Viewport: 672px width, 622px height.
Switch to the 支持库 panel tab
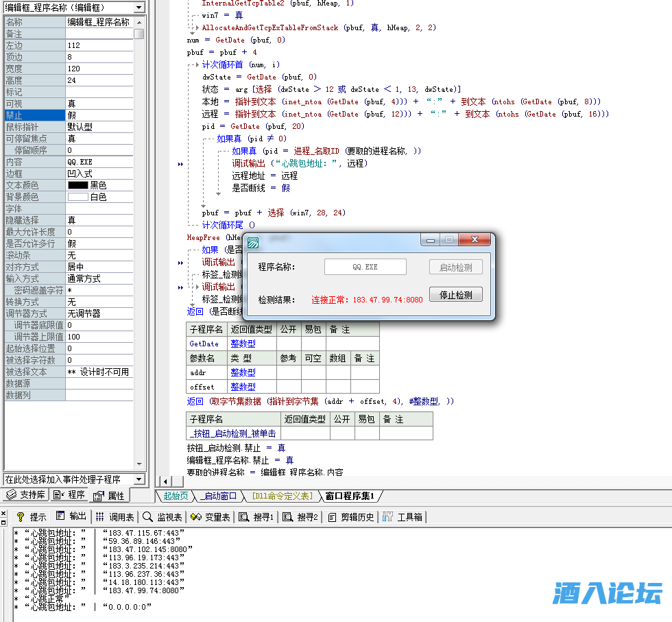pos(26,495)
